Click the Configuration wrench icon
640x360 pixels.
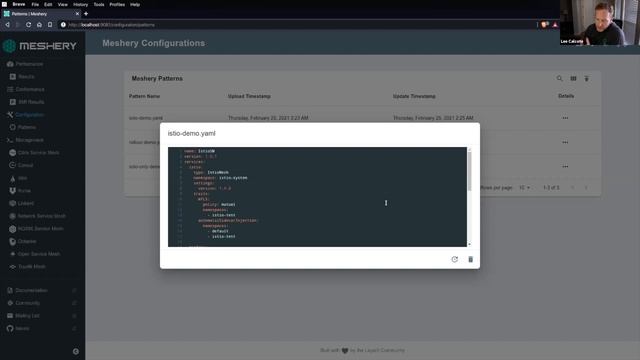click(10, 115)
